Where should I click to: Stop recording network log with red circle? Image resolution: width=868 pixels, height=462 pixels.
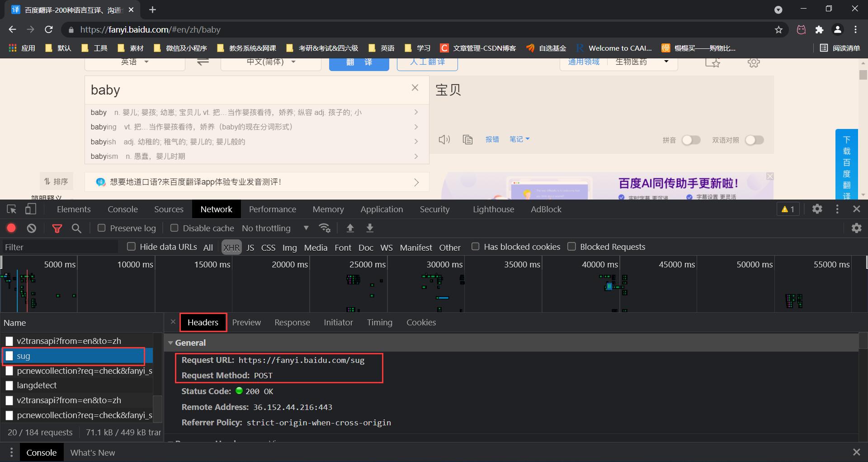(x=11, y=228)
